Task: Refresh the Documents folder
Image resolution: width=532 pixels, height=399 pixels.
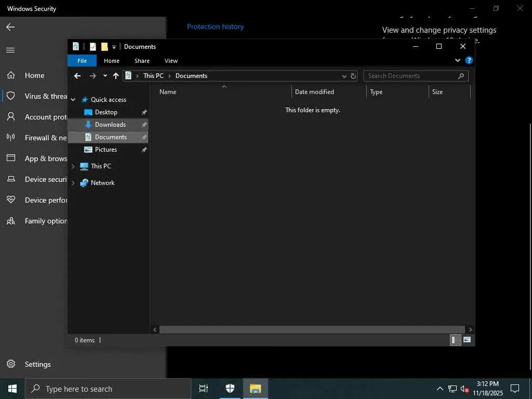Action: coord(353,76)
